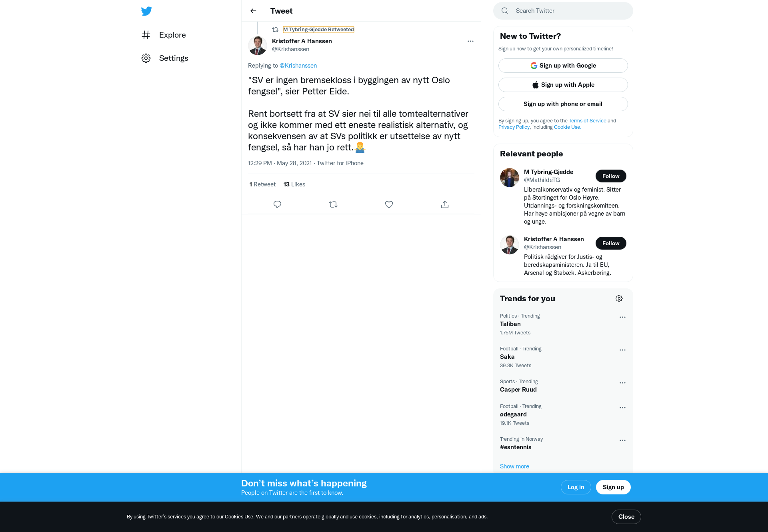Sign up with Apple

(563, 85)
